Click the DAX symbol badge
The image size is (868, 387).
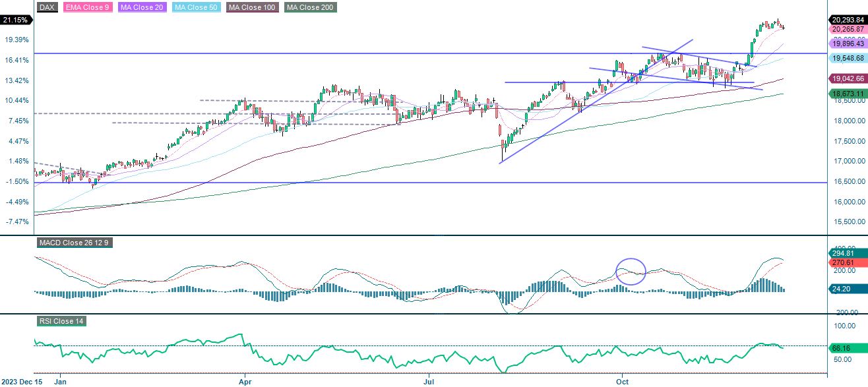pyautogui.click(x=46, y=7)
